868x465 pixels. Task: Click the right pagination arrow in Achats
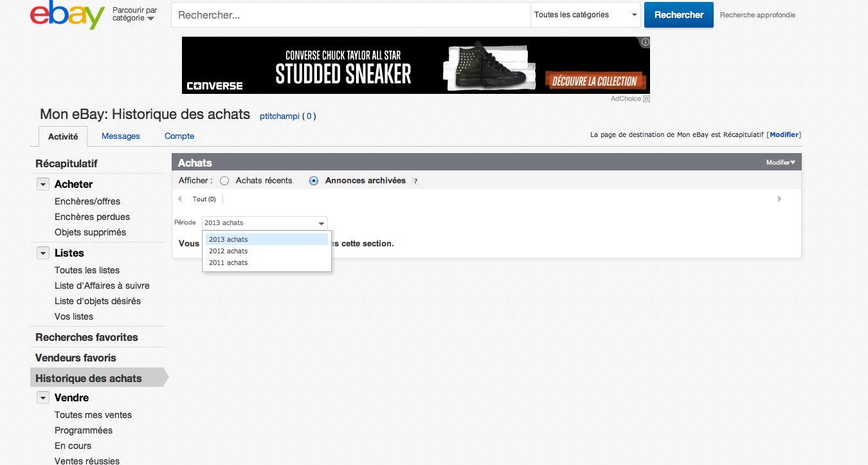click(x=779, y=199)
